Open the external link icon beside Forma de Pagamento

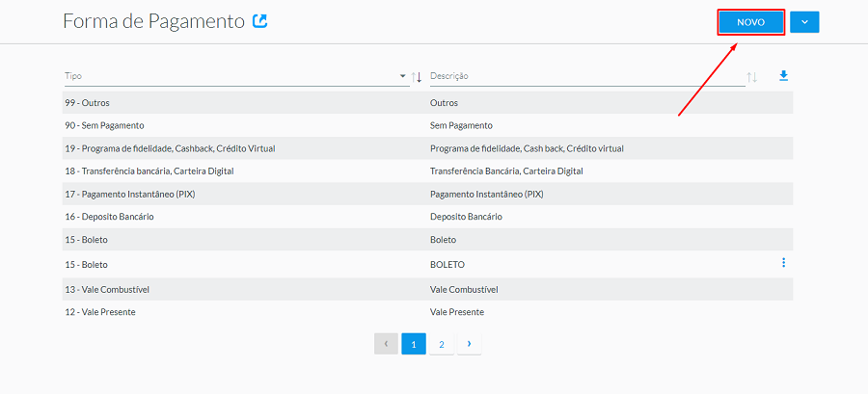pyautogui.click(x=259, y=21)
